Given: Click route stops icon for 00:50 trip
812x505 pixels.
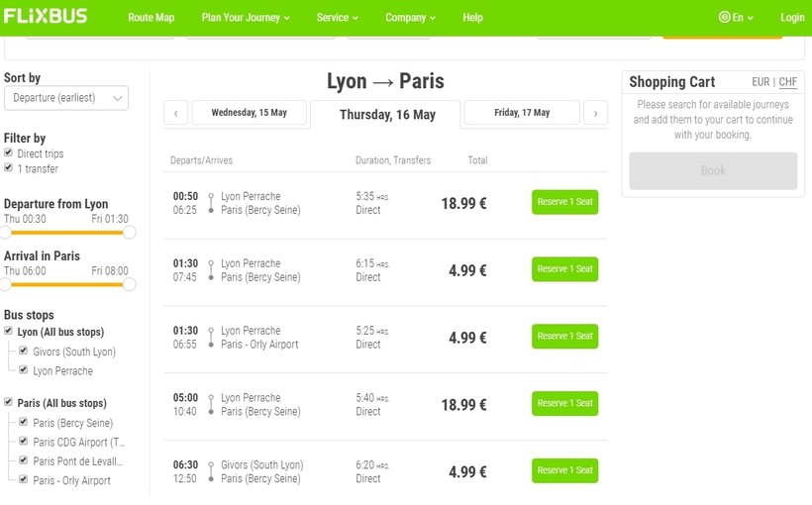Looking at the screenshot, I should point(211,203).
